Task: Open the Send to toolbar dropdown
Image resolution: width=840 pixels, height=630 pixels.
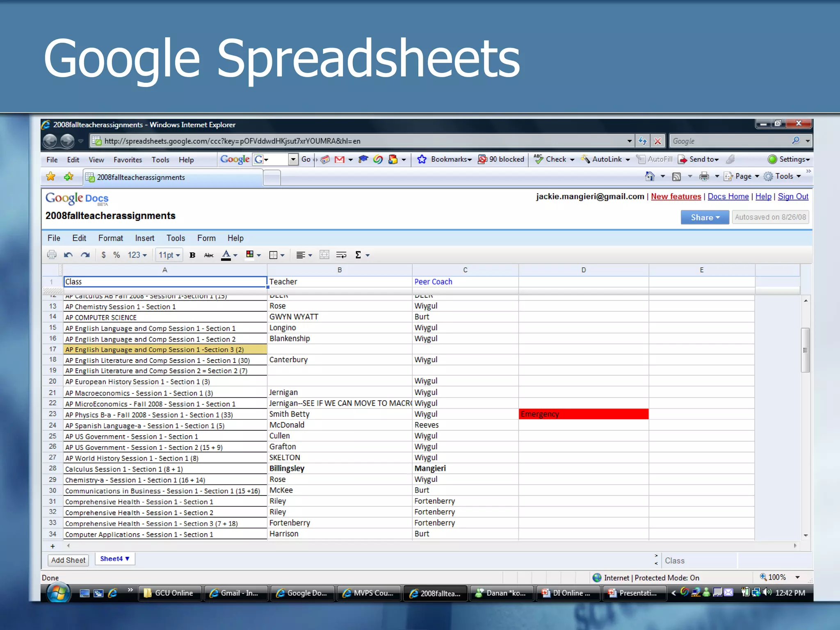Action: 698,160
